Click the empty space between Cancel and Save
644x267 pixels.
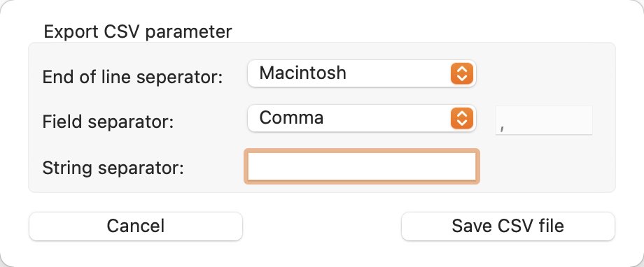(x=321, y=226)
